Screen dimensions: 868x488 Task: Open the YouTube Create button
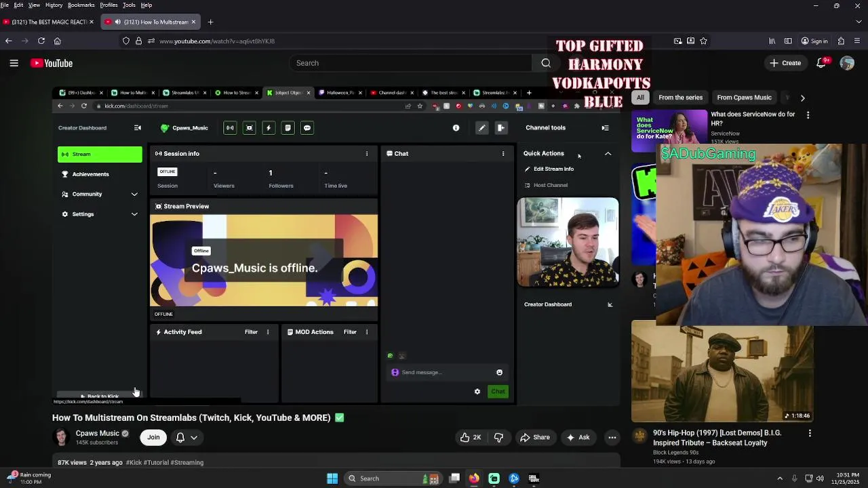point(785,63)
